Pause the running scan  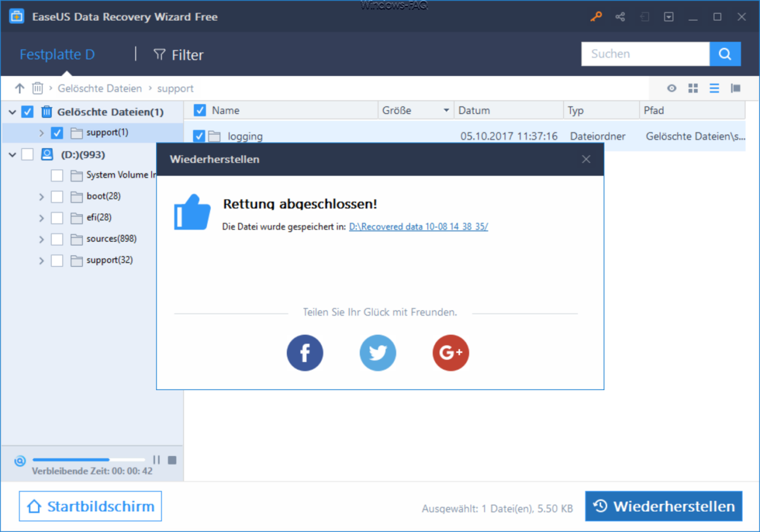(157, 460)
